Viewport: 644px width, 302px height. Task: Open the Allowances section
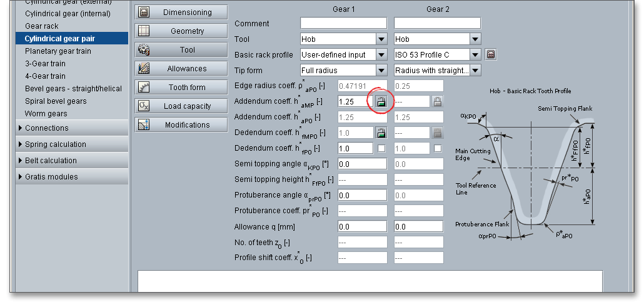181,69
